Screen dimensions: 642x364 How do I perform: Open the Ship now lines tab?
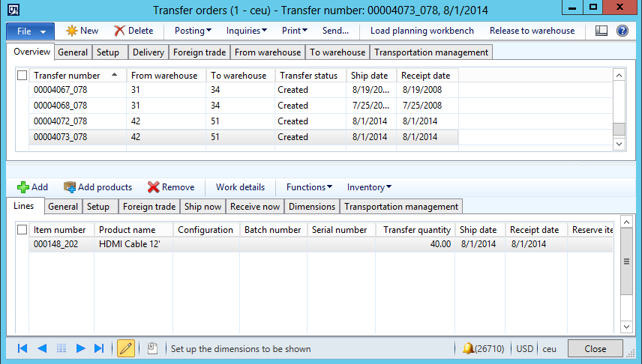pos(202,207)
